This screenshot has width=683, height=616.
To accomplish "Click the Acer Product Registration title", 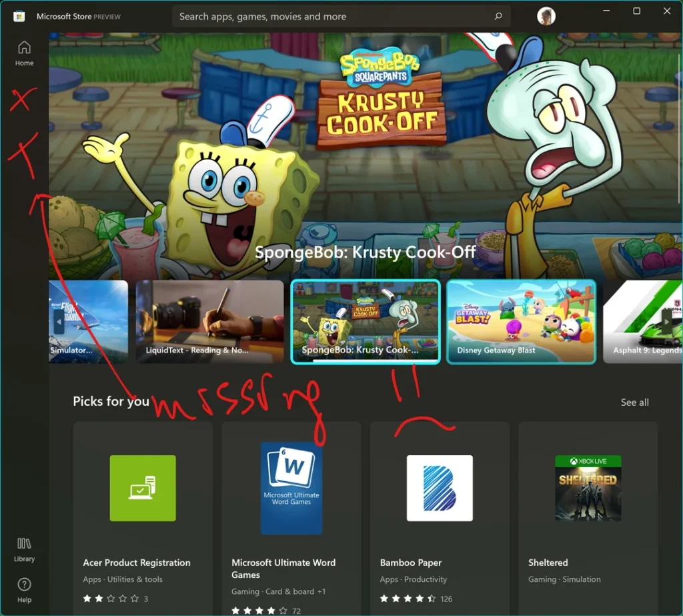I will [x=137, y=563].
